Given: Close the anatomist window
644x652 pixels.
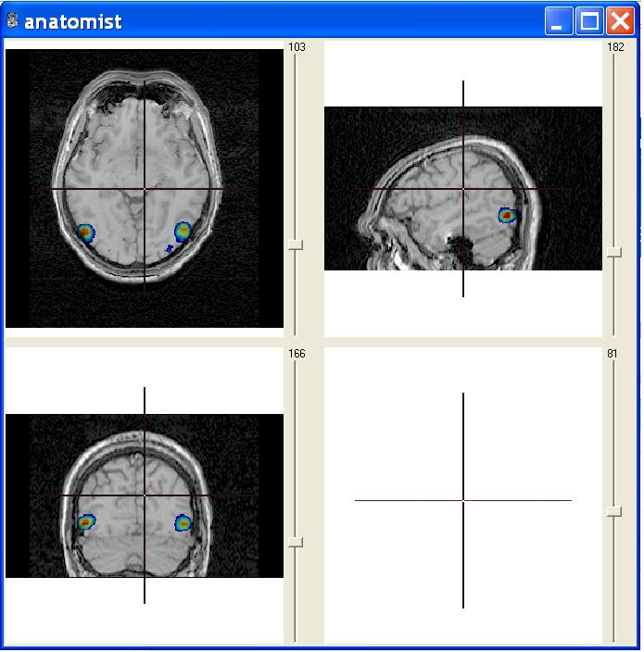Looking at the screenshot, I should 620,21.
